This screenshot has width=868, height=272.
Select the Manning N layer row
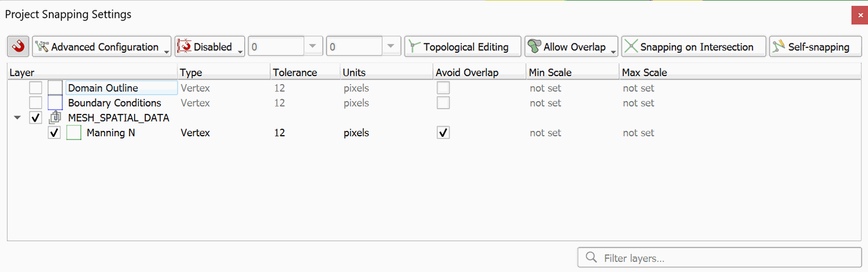click(x=111, y=132)
